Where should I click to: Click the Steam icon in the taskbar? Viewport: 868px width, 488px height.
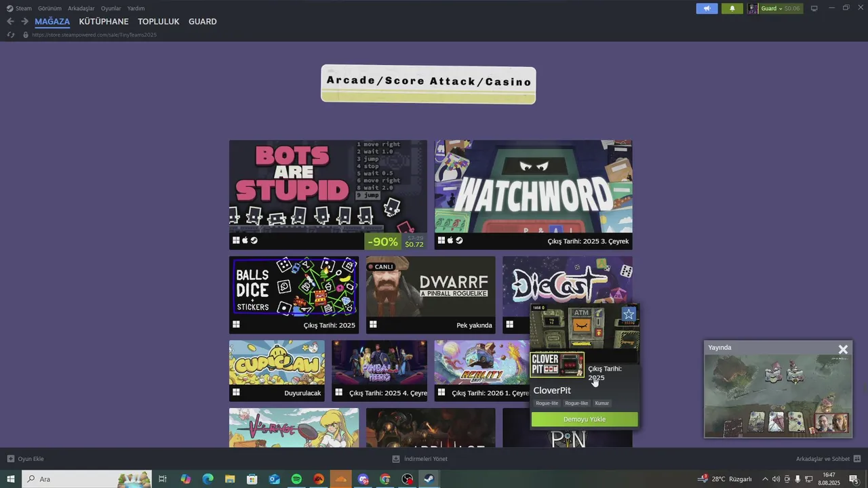[x=429, y=479]
